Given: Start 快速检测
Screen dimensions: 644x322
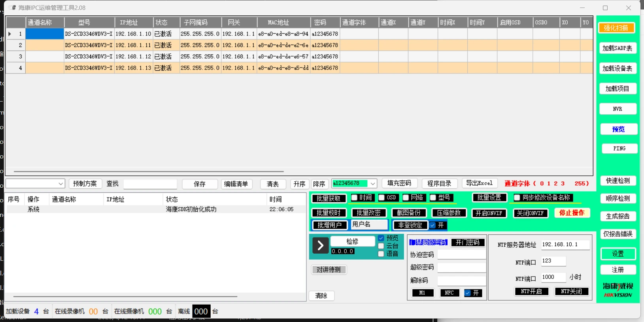Looking at the screenshot, I should tap(618, 181).
